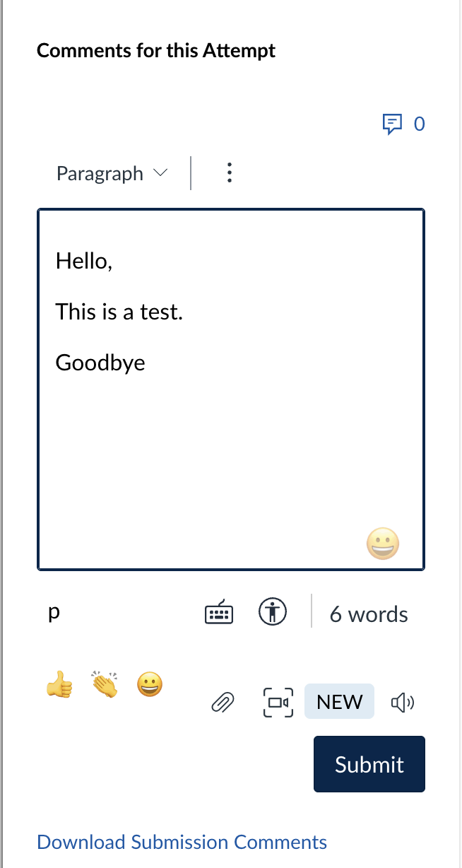Open the media recording tool
This screenshot has height=868, width=462.
point(278,701)
